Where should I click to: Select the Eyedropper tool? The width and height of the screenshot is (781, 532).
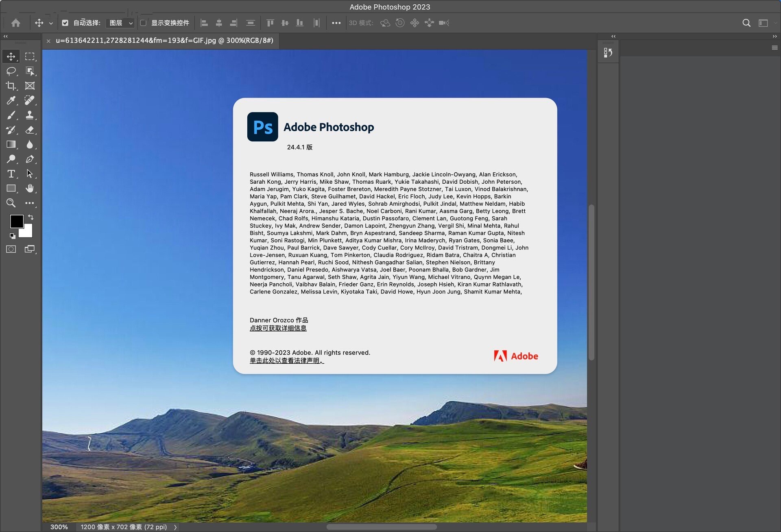[x=11, y=100]
